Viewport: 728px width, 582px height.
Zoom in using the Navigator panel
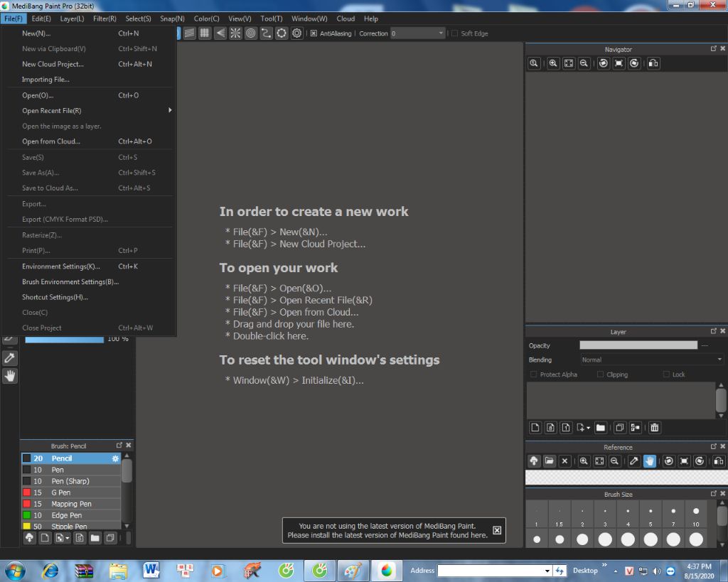tap(553, 63)
